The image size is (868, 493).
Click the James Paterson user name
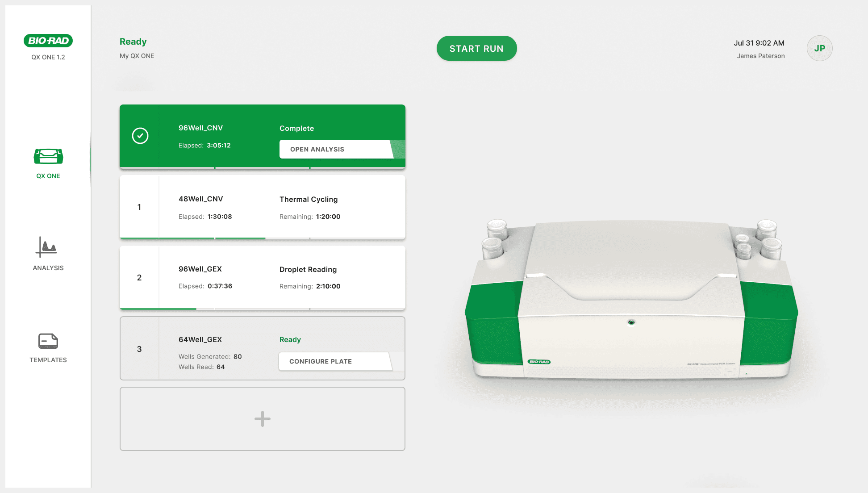coord(760,56)
